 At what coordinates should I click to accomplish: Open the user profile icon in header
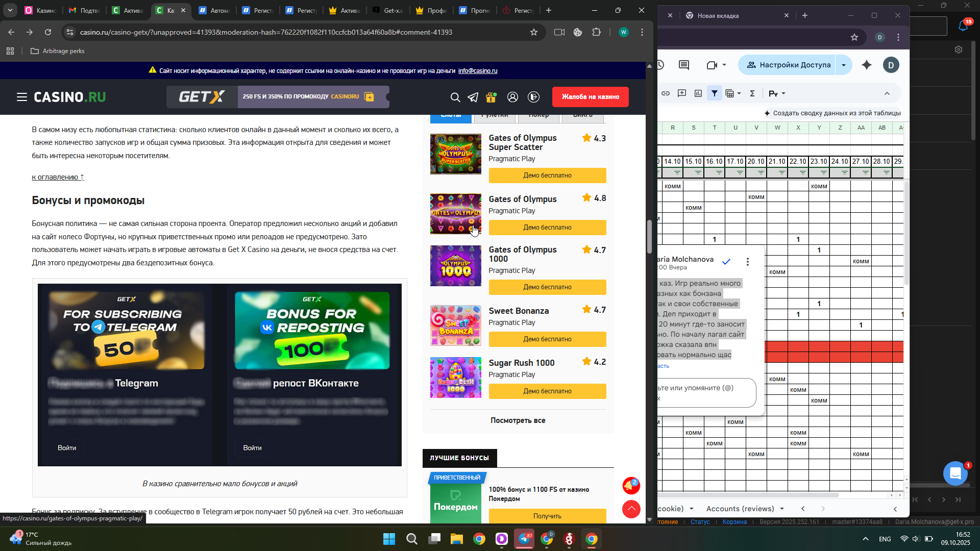coord(512,97)
